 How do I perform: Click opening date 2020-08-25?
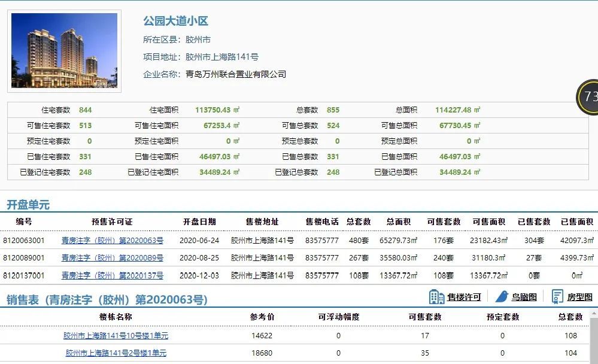click(x=199, y=258)
